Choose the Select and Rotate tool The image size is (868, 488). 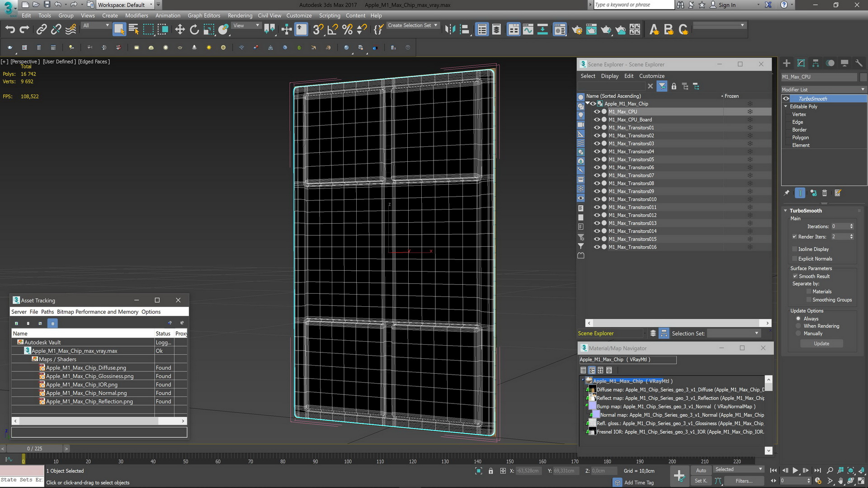tap(194, 30)
